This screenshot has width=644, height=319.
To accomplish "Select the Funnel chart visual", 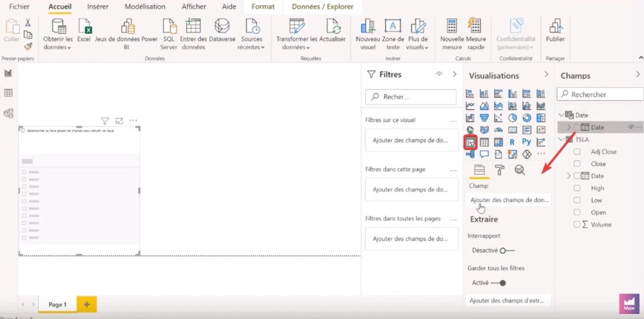I will point(484,118).
